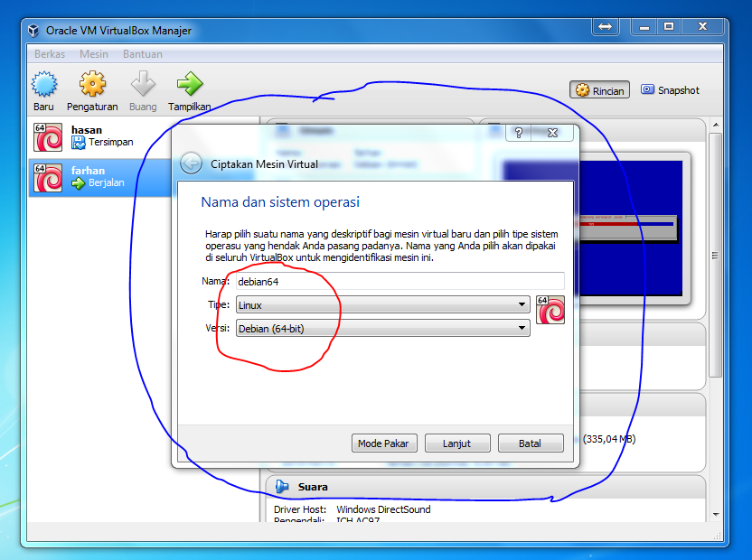This screenshot has width=752, height=560.
Task: Click the Nama input containing debian64
Action: pyautogui.click(x=398, y=281)
